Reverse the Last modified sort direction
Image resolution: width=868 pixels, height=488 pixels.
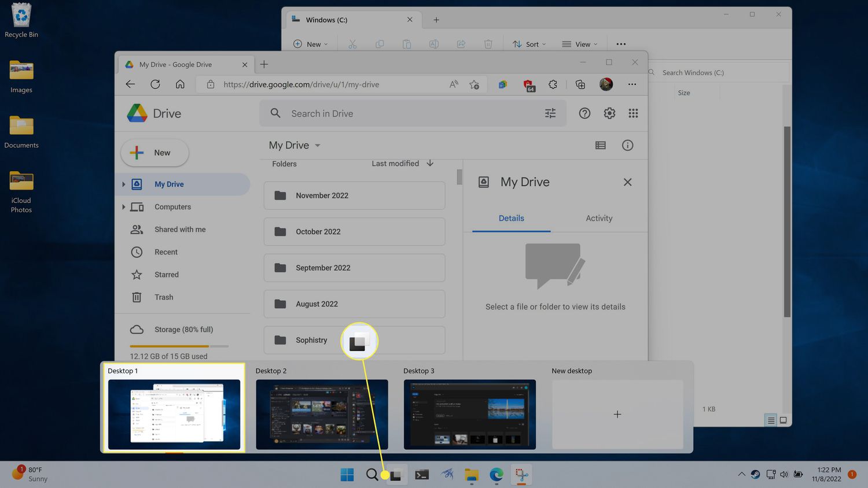[x=430, y=164]
